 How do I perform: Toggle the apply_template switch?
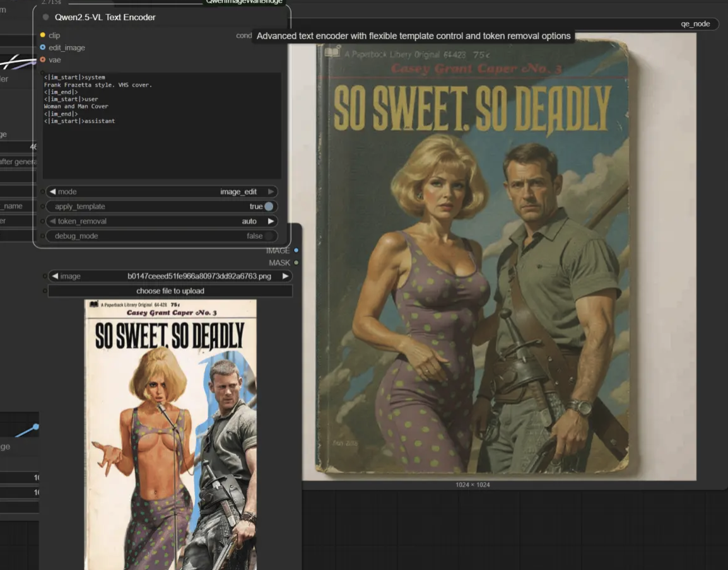click(269, 207)
